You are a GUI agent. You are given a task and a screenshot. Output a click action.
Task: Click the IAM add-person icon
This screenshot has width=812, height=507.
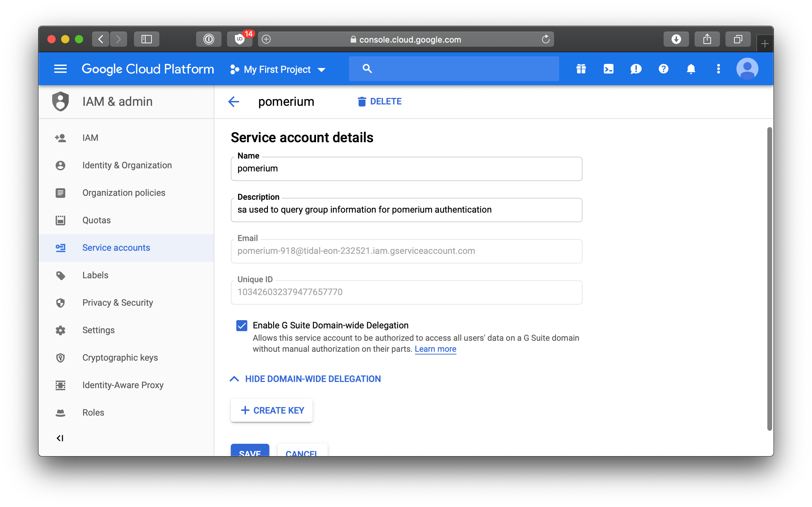[60, 138]
